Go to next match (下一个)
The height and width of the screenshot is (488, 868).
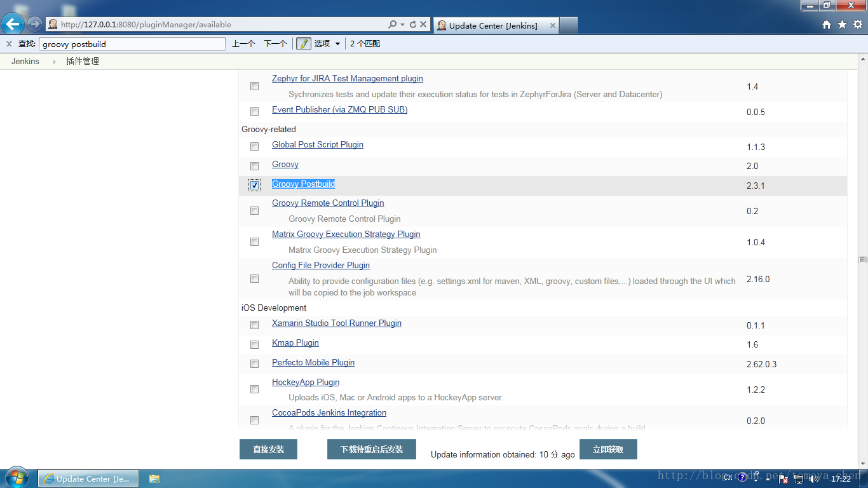pyautogui.click(x=275, y=44)
